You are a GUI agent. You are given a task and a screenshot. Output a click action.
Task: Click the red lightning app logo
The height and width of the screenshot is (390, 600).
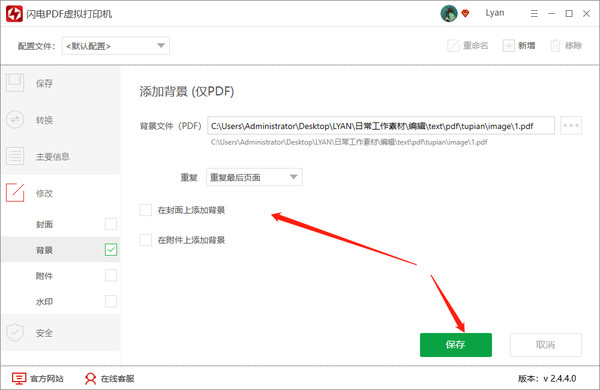[14, 14]
